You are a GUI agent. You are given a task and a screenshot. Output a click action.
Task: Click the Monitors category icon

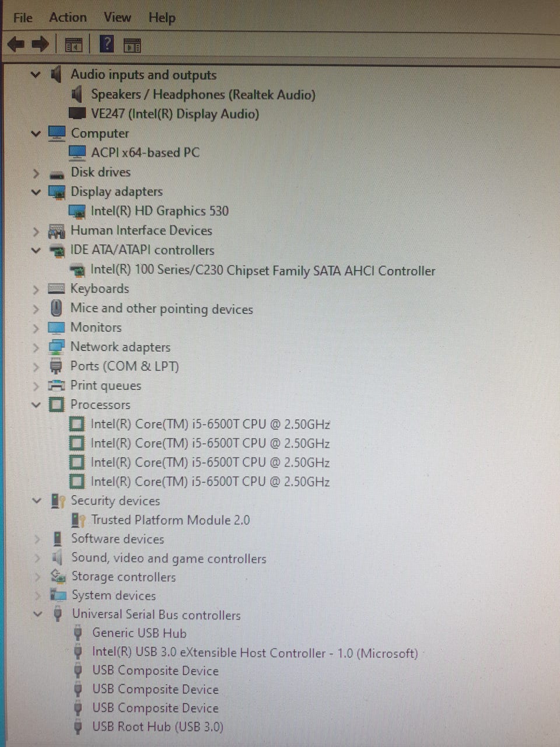pos(56,327)
